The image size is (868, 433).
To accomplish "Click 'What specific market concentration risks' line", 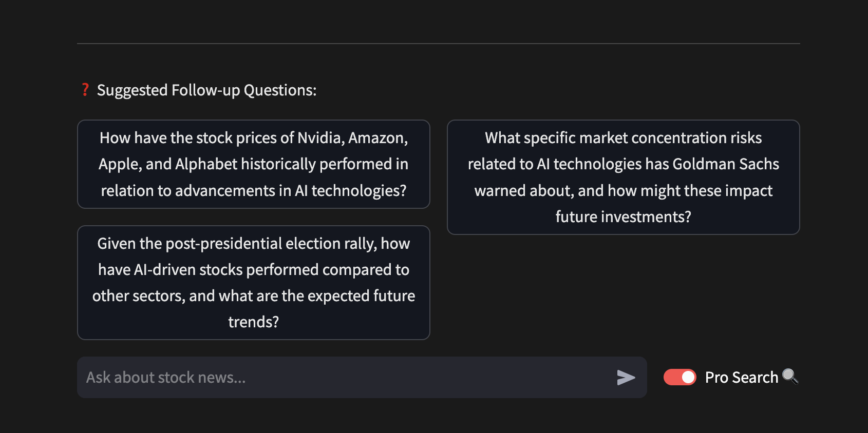I will pos(623,138).
